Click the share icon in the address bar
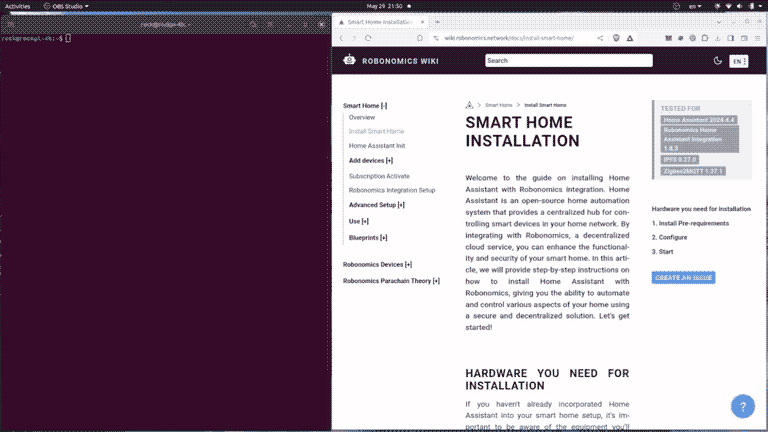Viewport: 768px width, 432px height. point(600,38)
